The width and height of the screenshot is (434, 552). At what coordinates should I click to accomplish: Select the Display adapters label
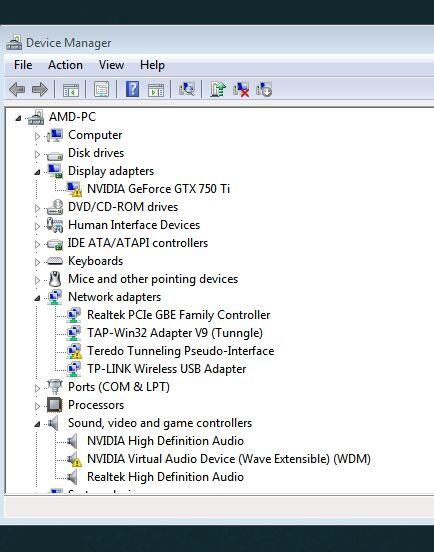point(111,171)
